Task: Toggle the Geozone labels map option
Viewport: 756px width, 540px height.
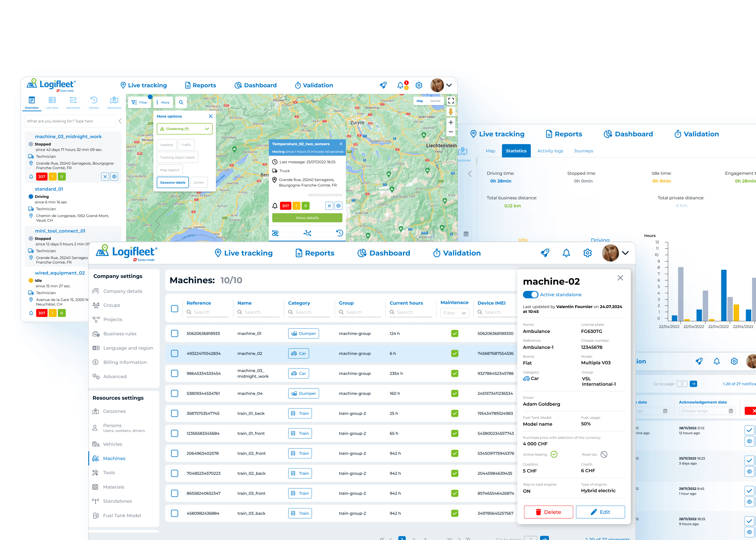Action: coord(173,182)
